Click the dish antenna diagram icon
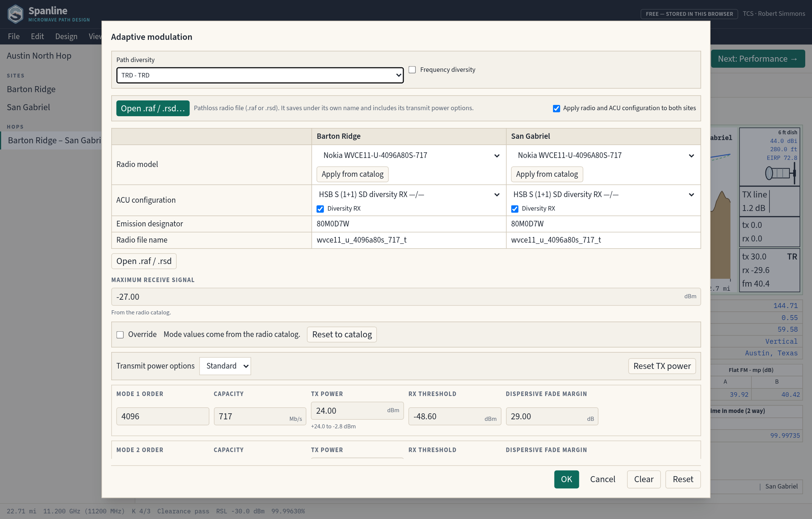Image resolution: width=812 pixels, height=519 pixels. point(780,173)
